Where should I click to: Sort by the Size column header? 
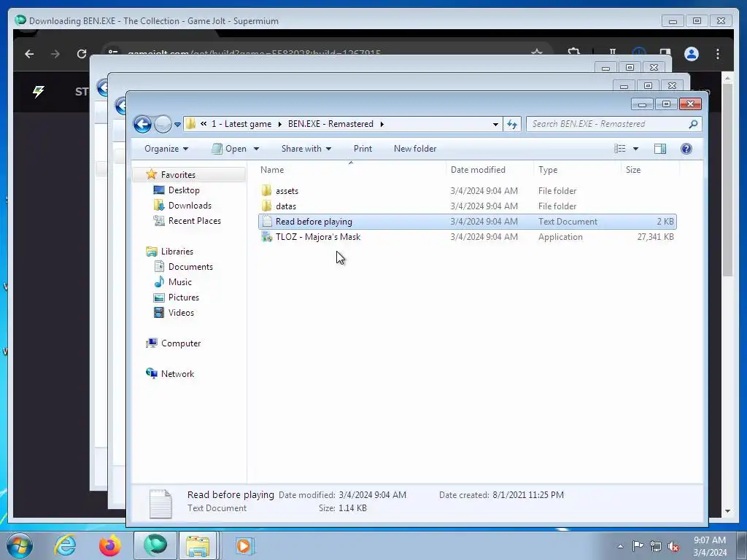(x=633, y=169)
